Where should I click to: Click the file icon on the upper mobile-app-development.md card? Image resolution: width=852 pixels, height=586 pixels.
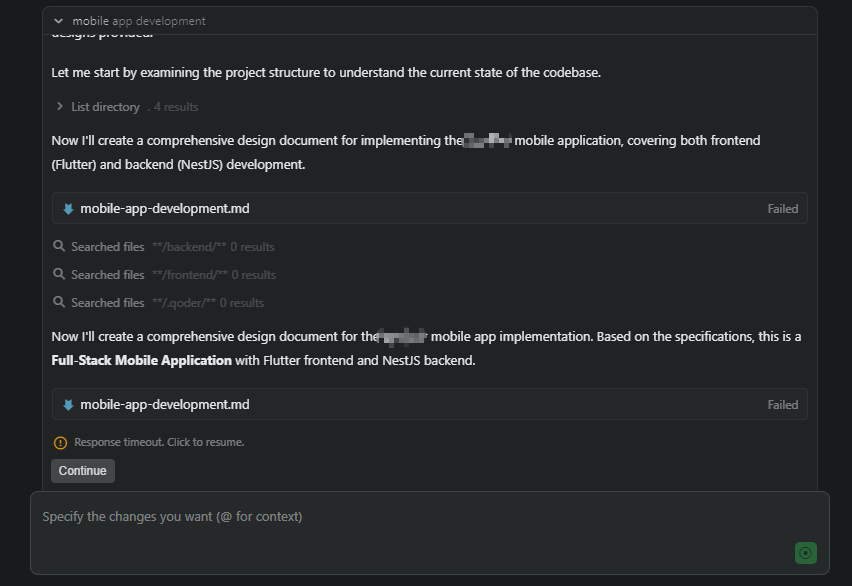tap(68, 209)
